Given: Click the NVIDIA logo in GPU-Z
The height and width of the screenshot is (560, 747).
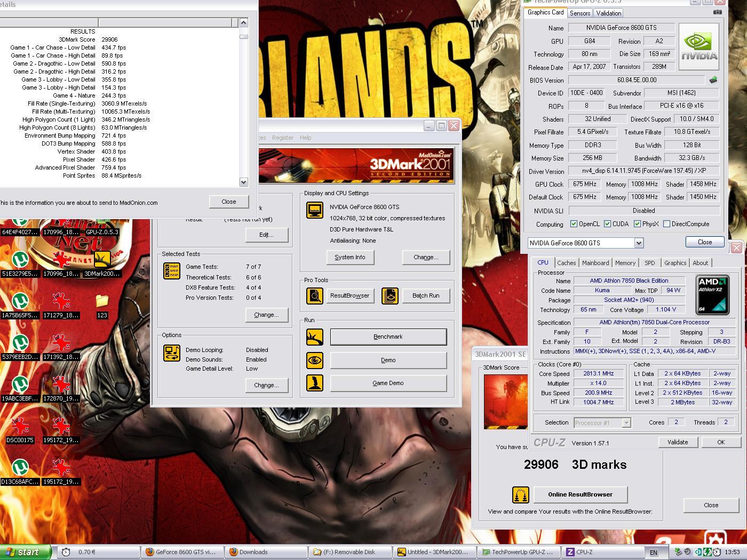Looking at the screenshot, I should point(699,46).
